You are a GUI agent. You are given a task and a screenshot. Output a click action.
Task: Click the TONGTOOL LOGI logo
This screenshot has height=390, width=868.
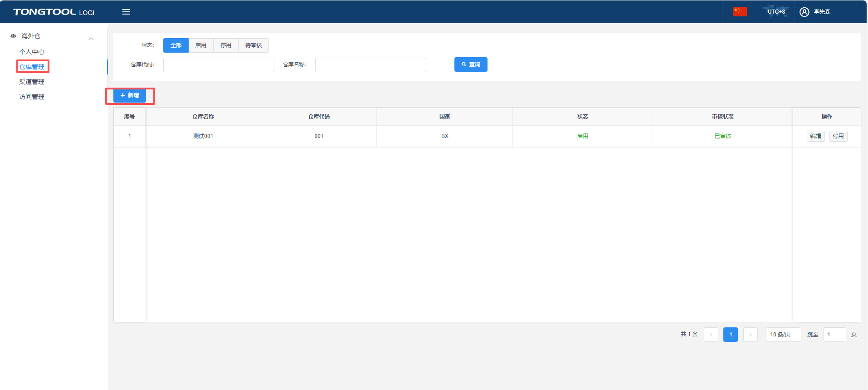54,12
